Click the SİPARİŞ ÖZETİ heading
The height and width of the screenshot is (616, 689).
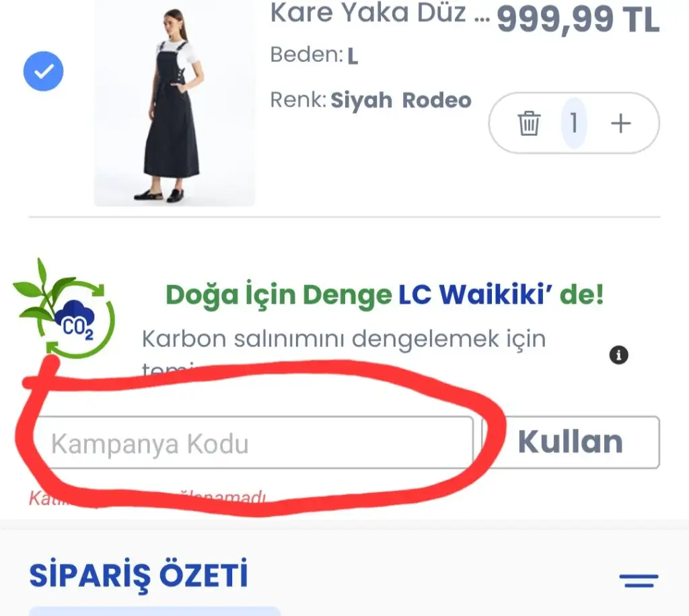click(139, 575)
